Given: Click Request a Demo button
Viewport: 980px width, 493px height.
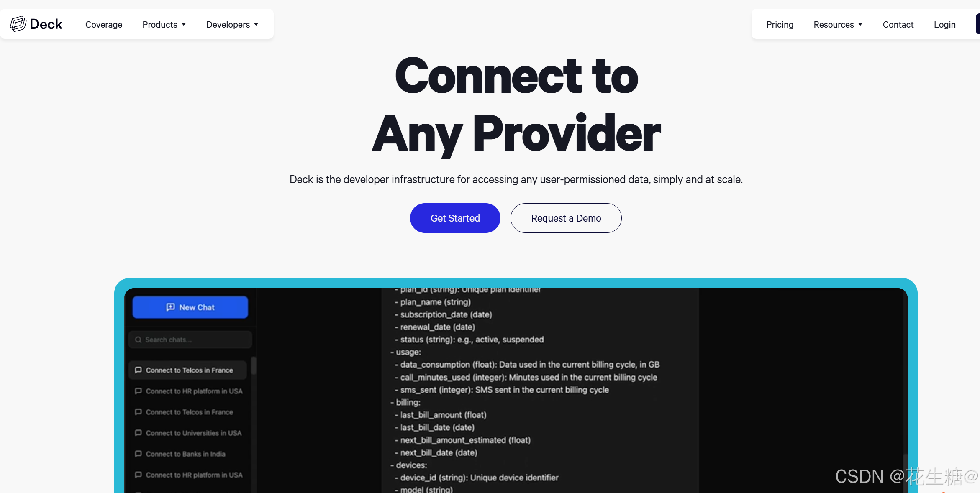Looking at the screenshot, I should tap(566, 218).
